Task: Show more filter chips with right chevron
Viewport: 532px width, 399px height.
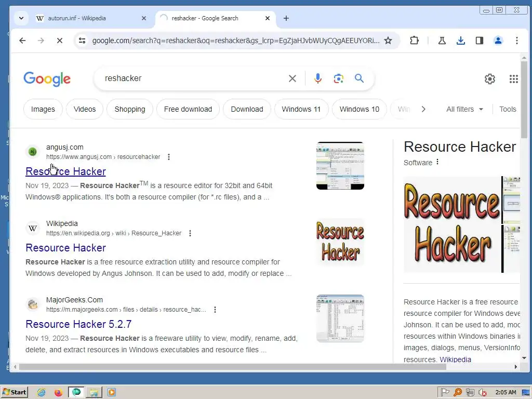Action: [x=423, y=109]
